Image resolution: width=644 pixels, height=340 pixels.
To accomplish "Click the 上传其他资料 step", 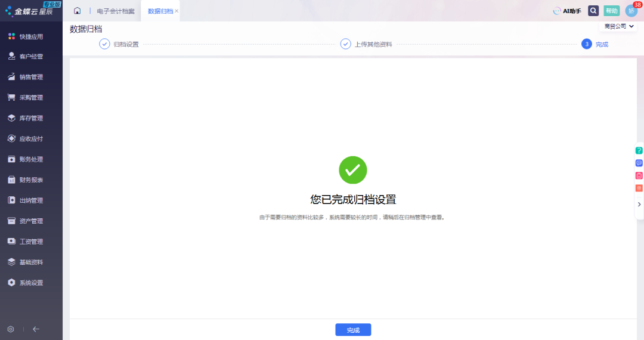I will coord(366,44).
